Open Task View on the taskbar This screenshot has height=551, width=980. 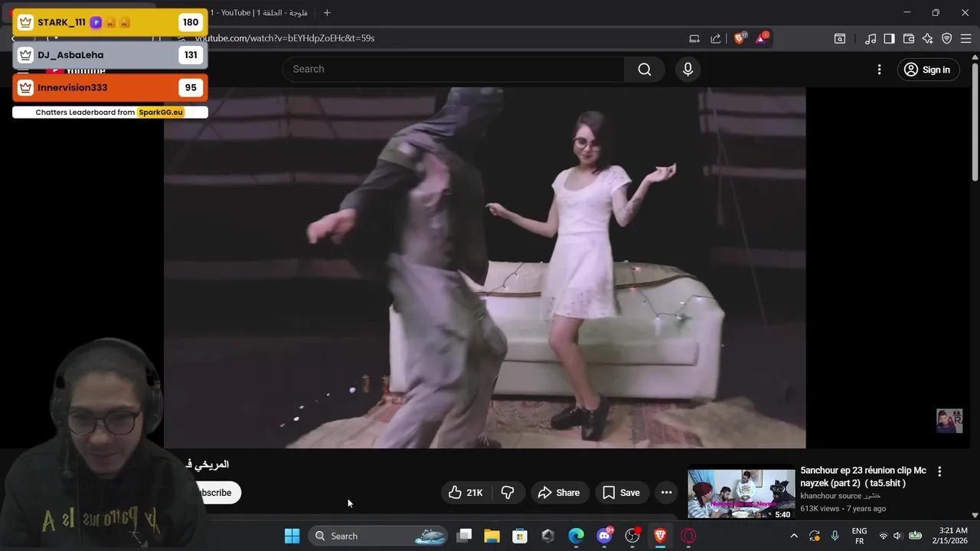(x=464, y=536)
